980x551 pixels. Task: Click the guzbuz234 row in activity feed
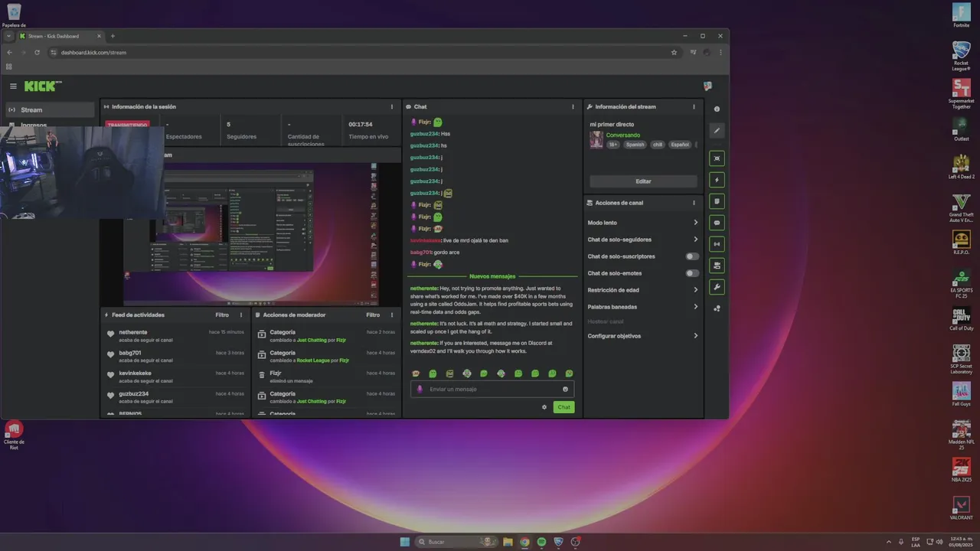coord(175,396)
